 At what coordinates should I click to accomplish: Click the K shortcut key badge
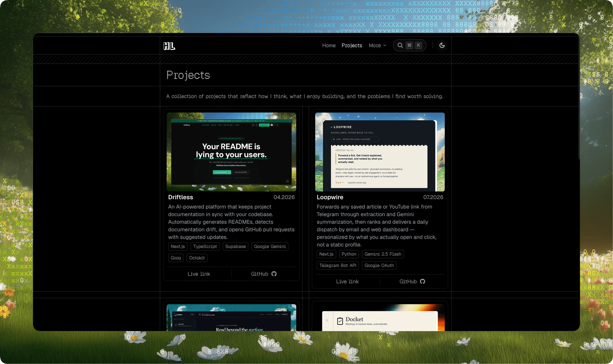click(x=418, y=45)
